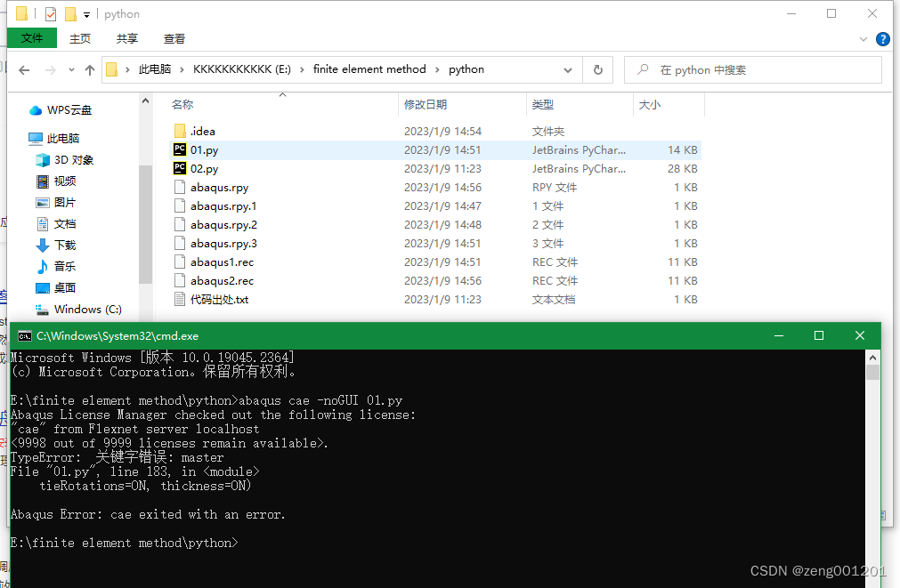Select Windows (C:) drive in sidebar

pyautogui.click(x=87, y=310)
